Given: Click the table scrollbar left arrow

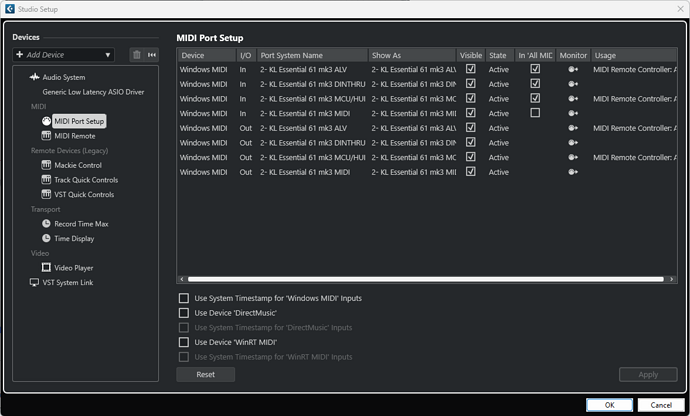Looking at the screenshot, I should coord(182,279).
